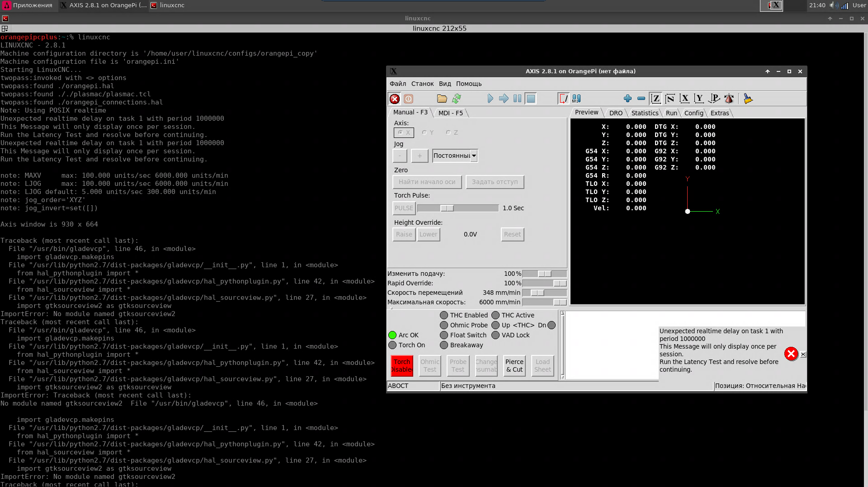Click the Torch On indicator
Viewport: 868px width, 487px height.
point(392,345)
